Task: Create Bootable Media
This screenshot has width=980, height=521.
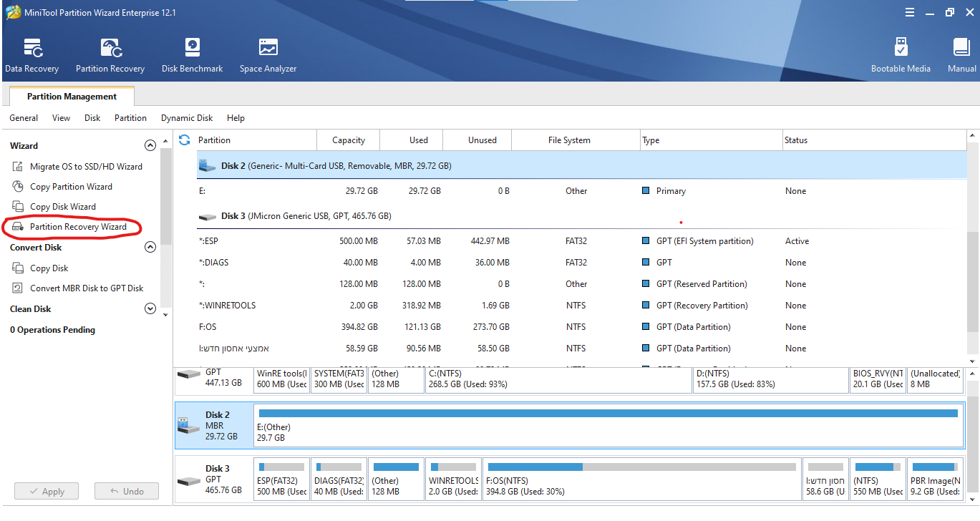Action: click(901, 56)
